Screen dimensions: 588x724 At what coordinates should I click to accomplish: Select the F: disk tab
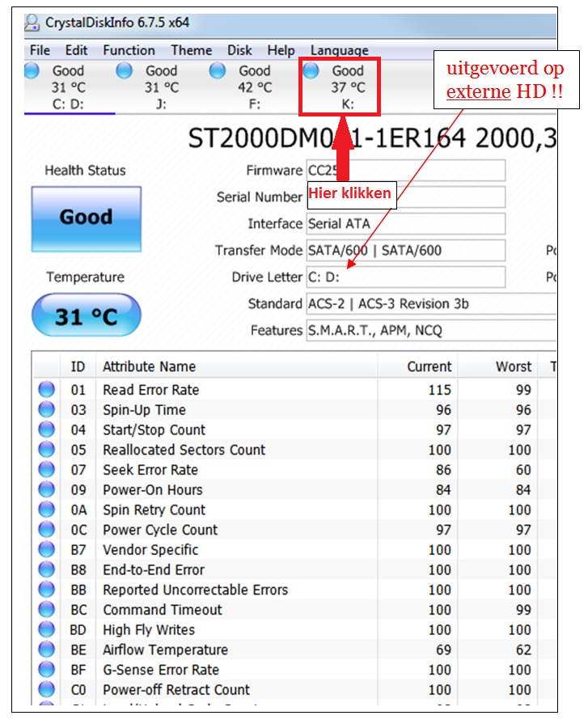(x=254, y=87)
